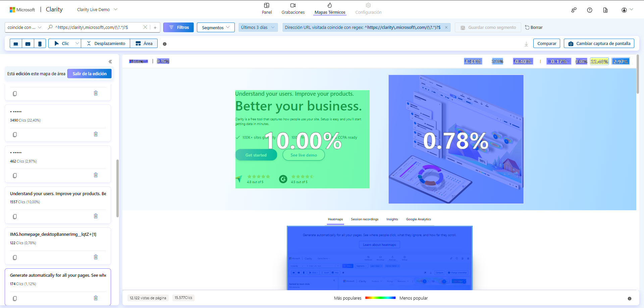Image resolution: width=644 pixels, height=308 pixels.
Task: Delete the 'Generate automatically' area entry
Action: [x=96, y=298]
